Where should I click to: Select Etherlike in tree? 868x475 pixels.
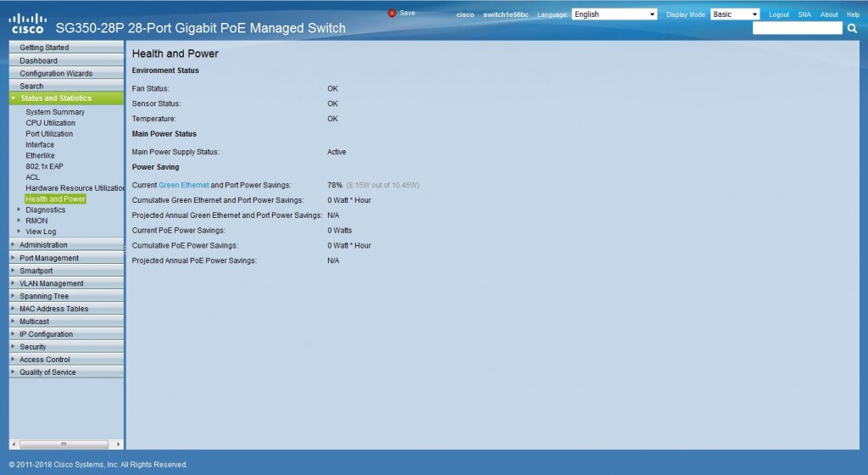[x=40, y=155]
